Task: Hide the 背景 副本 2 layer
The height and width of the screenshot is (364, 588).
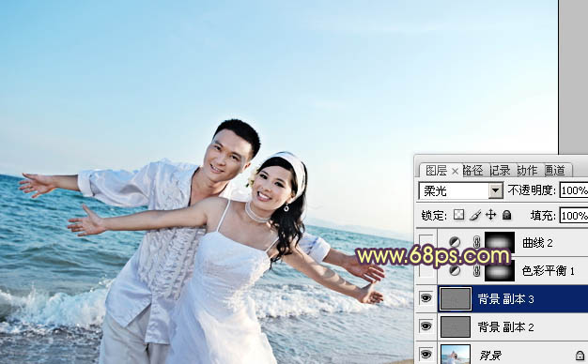Action: tap(426, 326)
